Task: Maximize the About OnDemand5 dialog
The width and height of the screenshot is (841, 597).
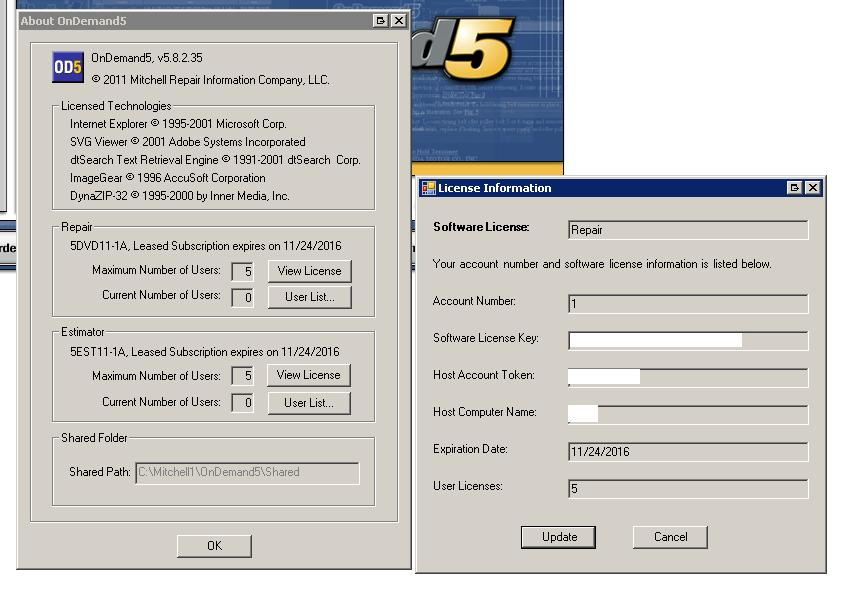Action: (x=381, y=20)
